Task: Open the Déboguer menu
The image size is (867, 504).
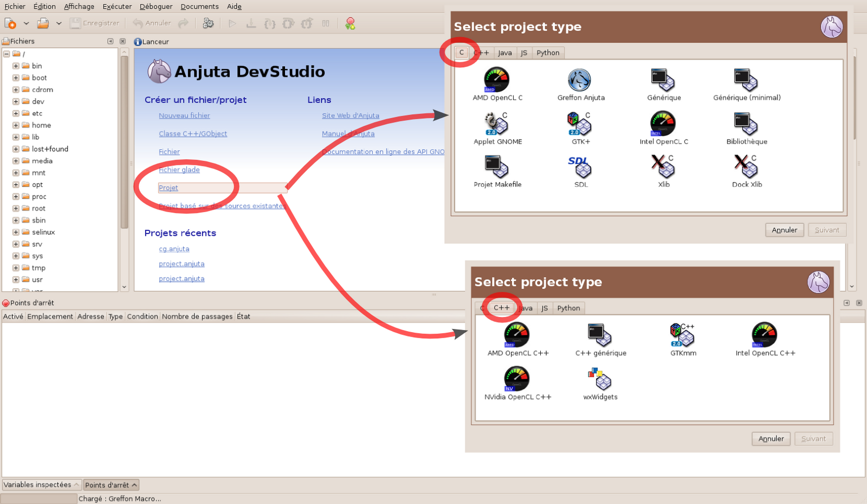Action: click(156, 7)
